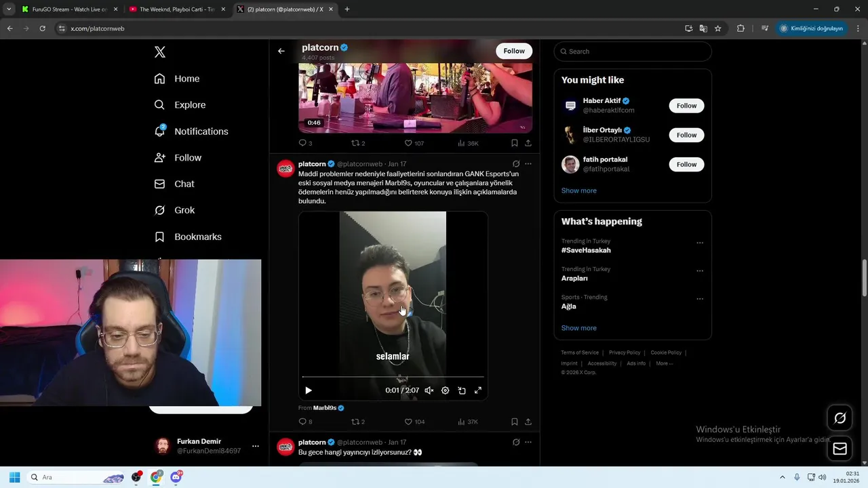Click the Windows taskbar search box

[x=76, y=477]
